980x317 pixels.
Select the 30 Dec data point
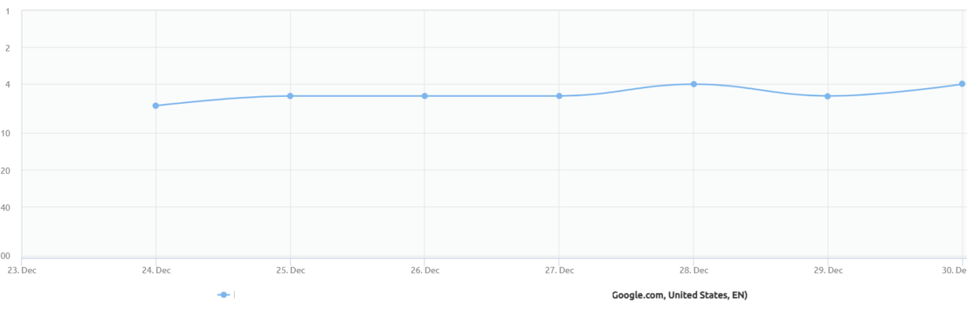(962, 84)
